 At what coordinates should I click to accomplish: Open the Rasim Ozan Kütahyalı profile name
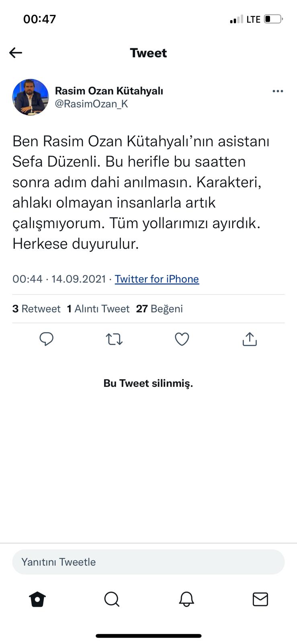click(x=109, y=91)
